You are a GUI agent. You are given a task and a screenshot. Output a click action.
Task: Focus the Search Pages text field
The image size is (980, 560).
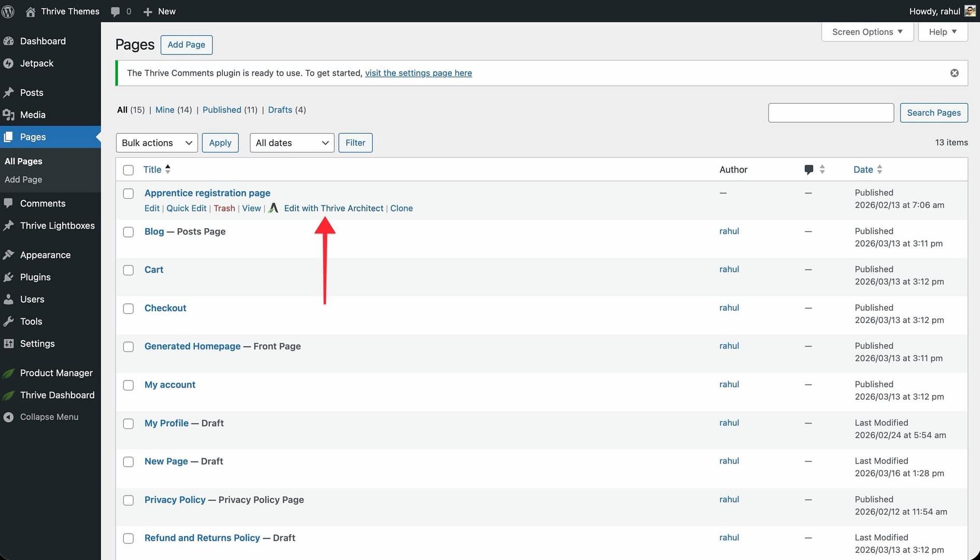830,113
